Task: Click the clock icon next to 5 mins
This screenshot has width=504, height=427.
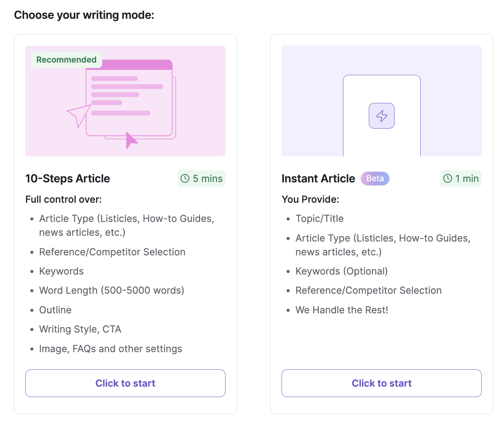Action: (185, 178)
